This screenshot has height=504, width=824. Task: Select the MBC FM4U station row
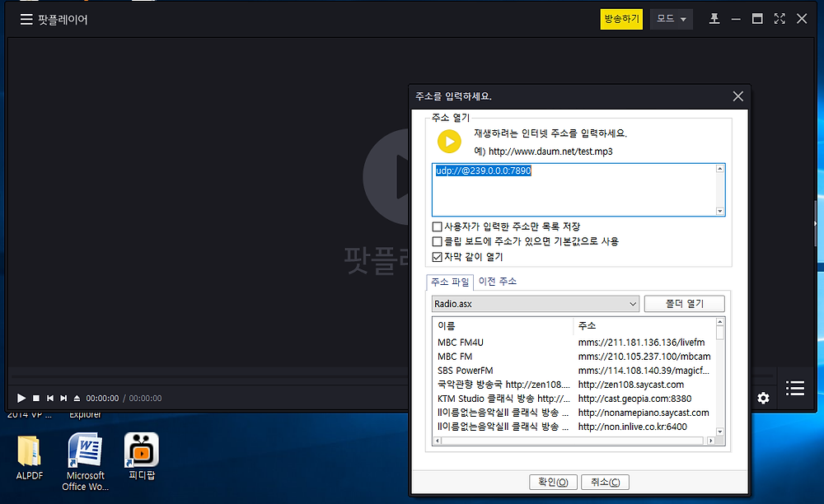pyautogui.click(x=574, y=343)
